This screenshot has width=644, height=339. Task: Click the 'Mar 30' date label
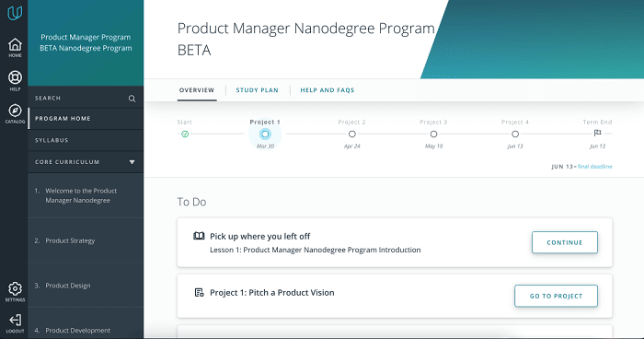click(265, 146)
